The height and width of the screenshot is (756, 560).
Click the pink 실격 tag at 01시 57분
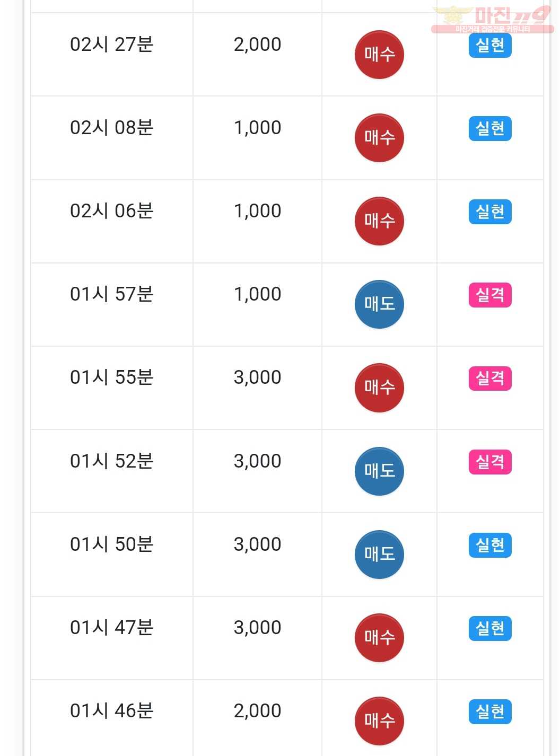click(x=490, y=295)
